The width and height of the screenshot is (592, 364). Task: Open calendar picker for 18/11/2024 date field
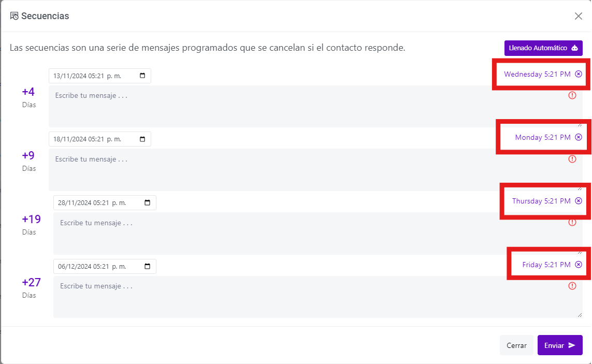tap(142, 139)
